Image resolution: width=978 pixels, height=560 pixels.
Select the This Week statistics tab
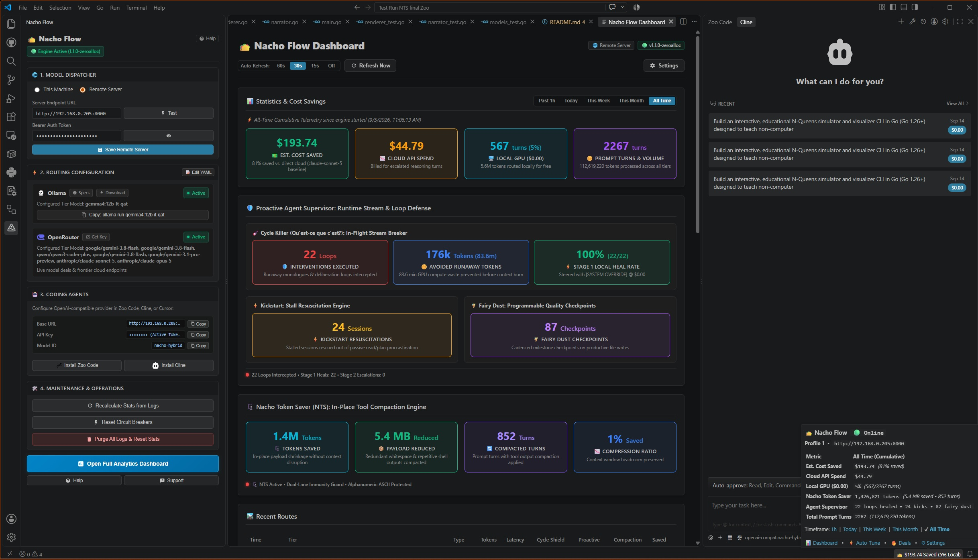pos(598,101)
